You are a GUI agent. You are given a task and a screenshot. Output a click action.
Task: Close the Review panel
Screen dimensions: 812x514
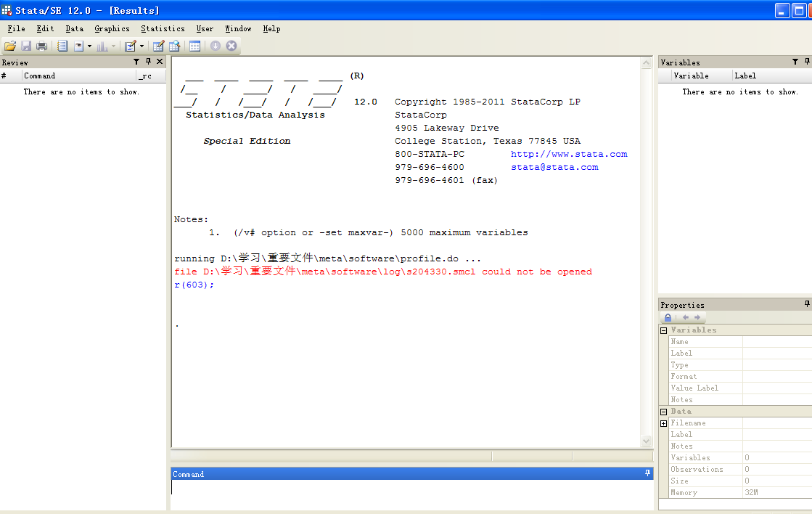coord(160,62)
